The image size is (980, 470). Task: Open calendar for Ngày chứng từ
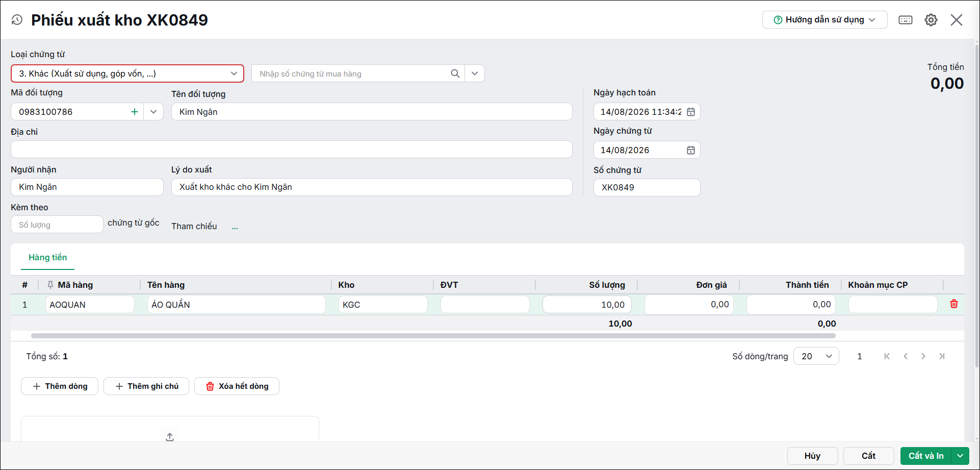tap(691, 150)
